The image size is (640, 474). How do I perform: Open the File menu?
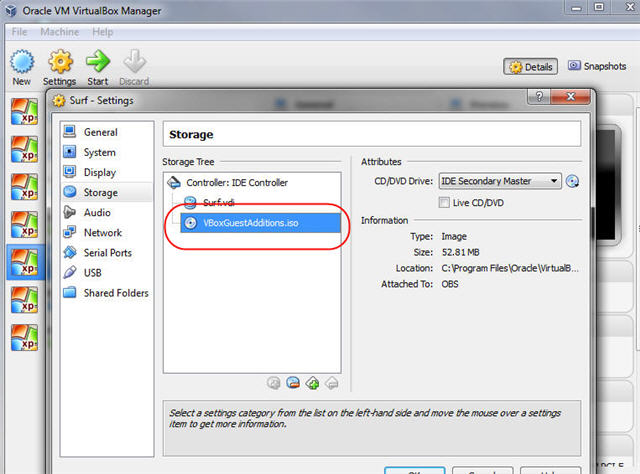coord(19,32)
